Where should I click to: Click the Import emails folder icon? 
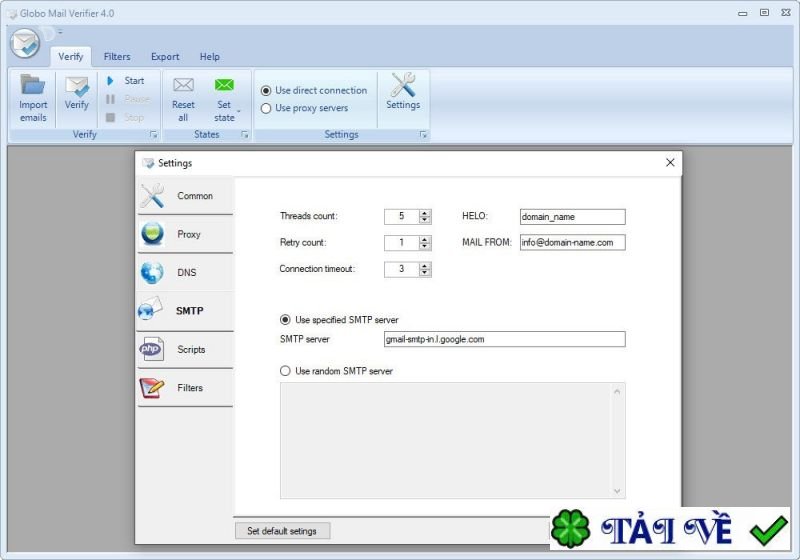click(x=33, y=85)
